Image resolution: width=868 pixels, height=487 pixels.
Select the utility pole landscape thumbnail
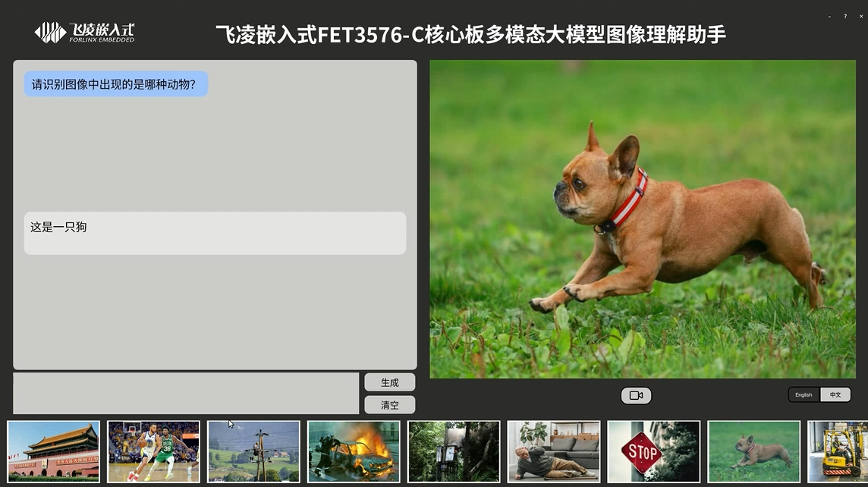pos(253,451)
